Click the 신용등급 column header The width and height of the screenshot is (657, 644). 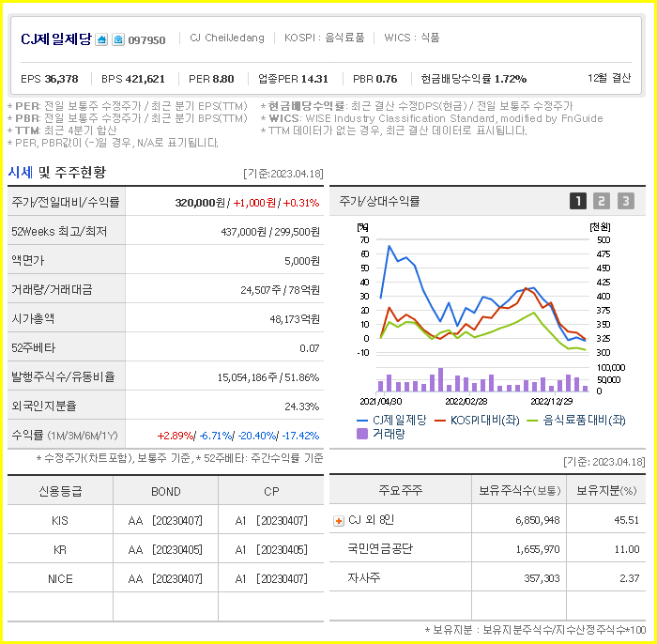pos(60,491)
